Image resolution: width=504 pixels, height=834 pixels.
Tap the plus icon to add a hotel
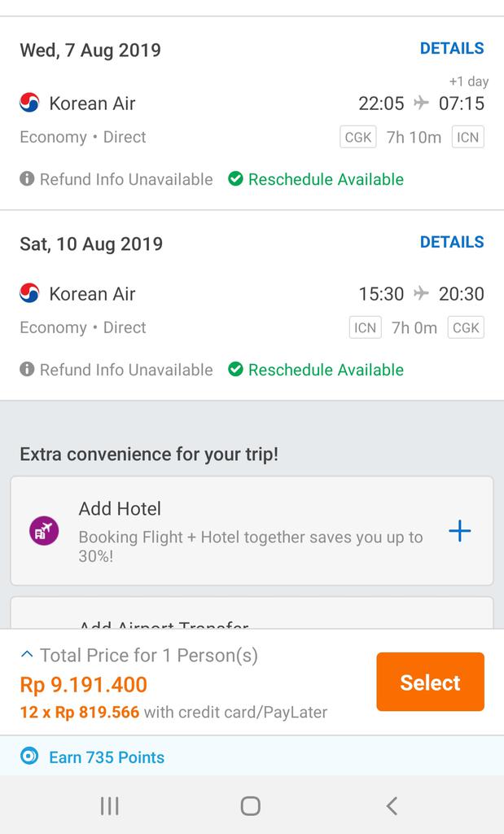[460, 532]
